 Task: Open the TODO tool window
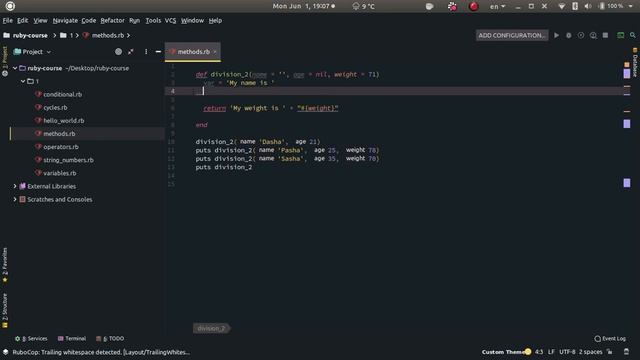click(110, 338)
